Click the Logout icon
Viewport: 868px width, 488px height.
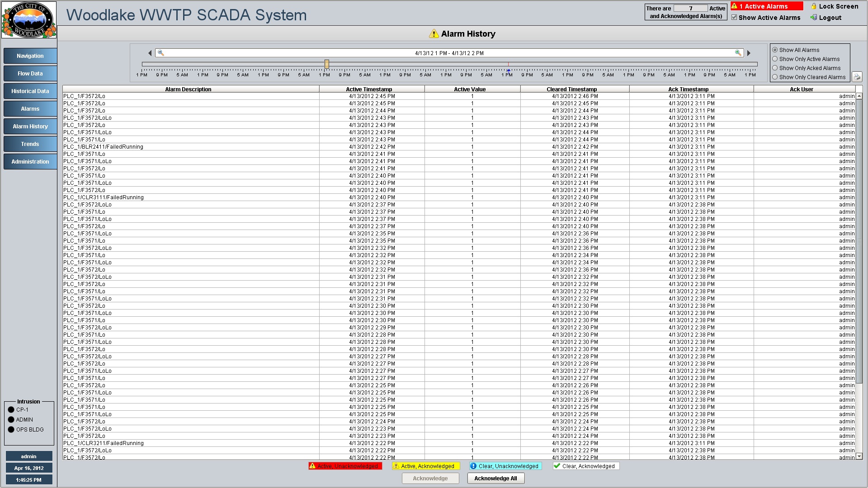click(814, 18)
